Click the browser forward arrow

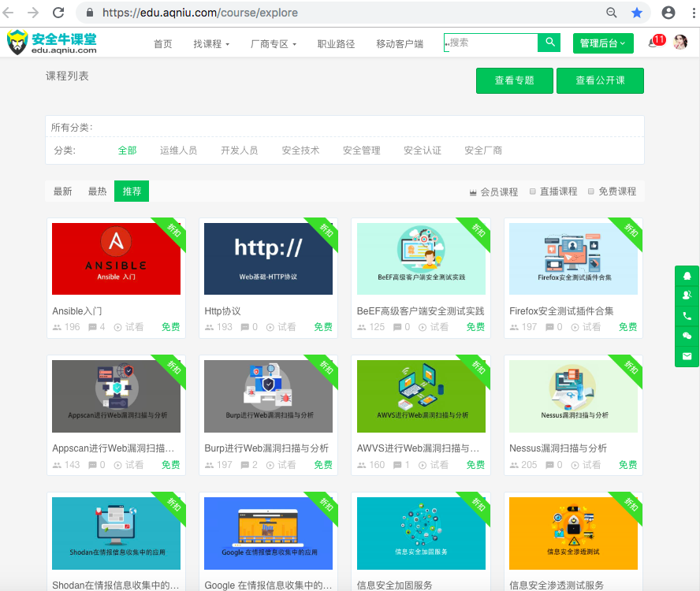coord(33,13)
